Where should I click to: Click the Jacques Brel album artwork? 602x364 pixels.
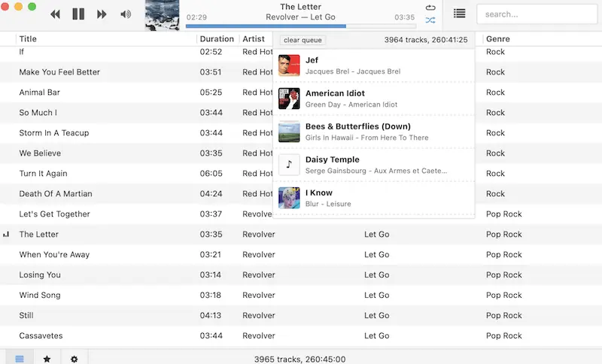point(289,65)
